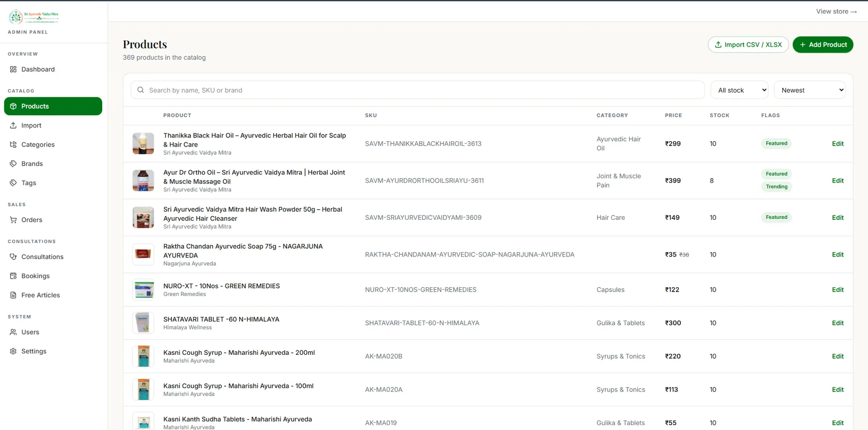
Task: Click the STOCK column header
Action: (x=719, y=116)
